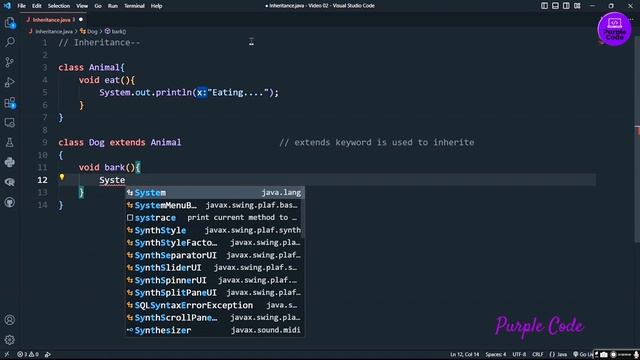Select SynthSpinnerUI suggestion
640x360 pixels.
point(214,280)
